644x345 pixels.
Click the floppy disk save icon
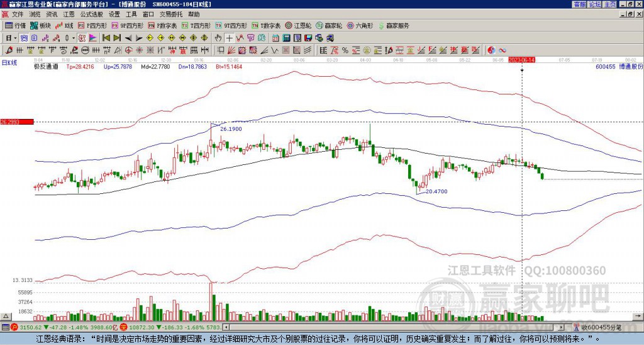coord(308,38)
